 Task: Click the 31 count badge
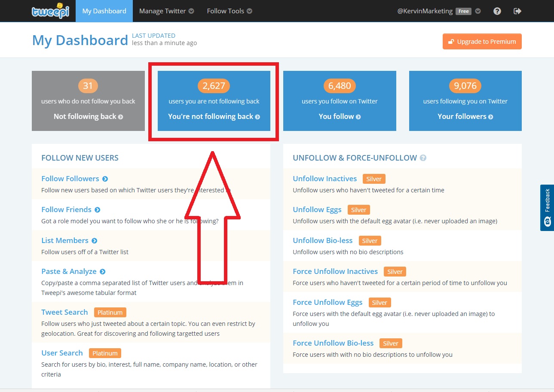tap(88, 86)
